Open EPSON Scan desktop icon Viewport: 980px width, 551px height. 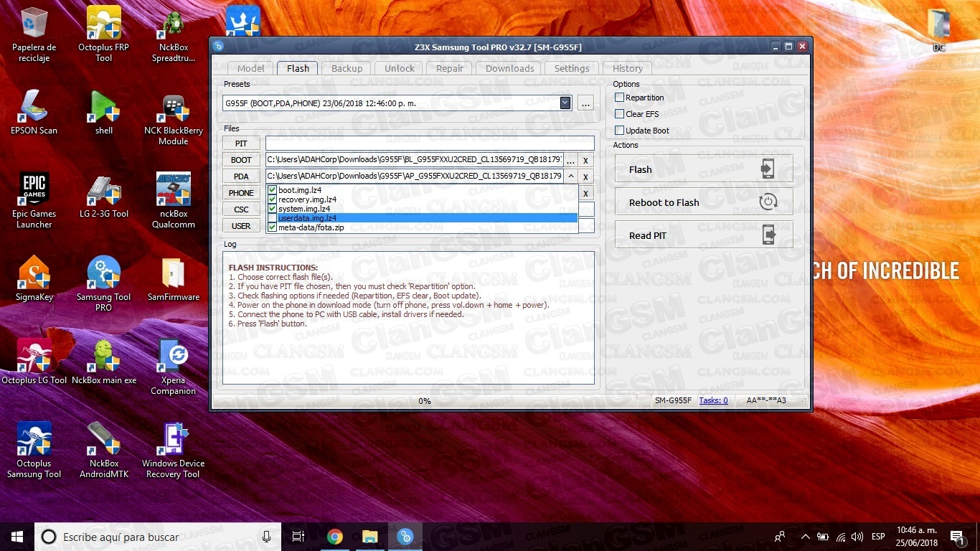(x=34, y=112)
